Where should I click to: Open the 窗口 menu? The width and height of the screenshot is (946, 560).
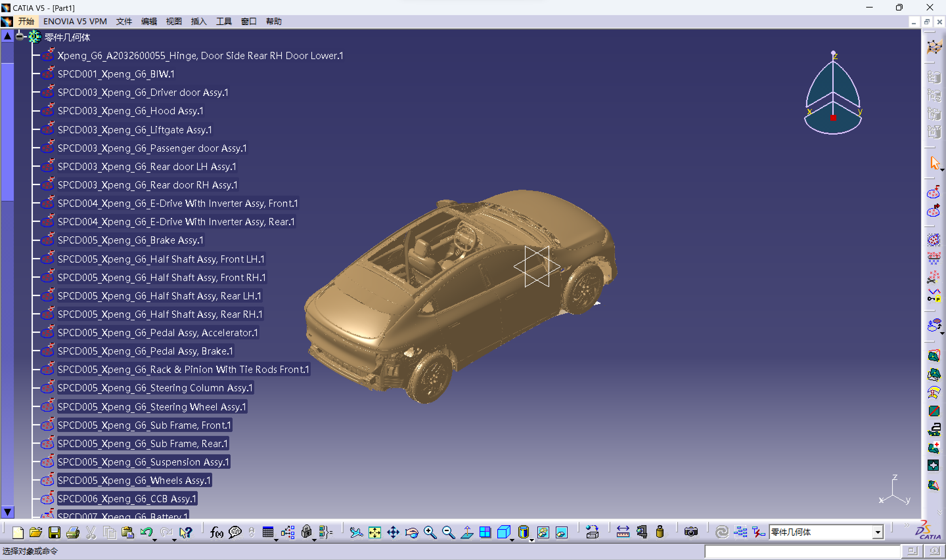248,22
